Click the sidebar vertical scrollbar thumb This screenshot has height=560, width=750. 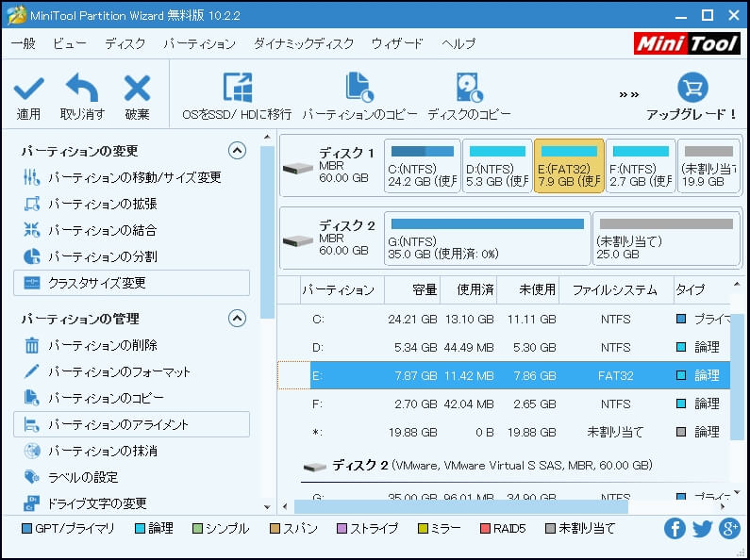(x=267, y=232)
